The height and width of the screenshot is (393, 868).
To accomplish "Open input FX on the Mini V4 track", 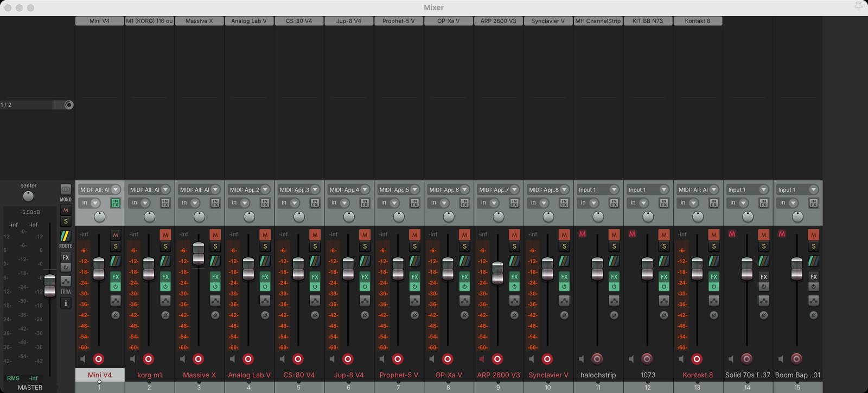I will point(116,203).
